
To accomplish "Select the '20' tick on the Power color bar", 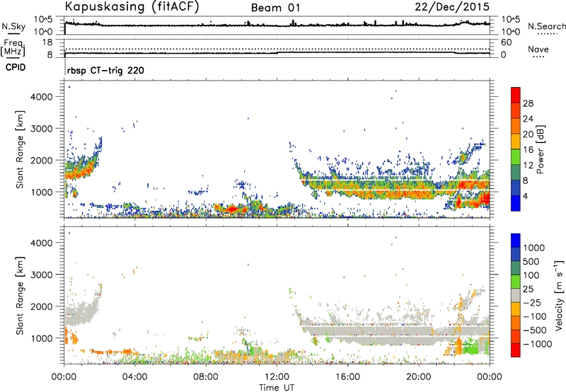I will [528, 134].
